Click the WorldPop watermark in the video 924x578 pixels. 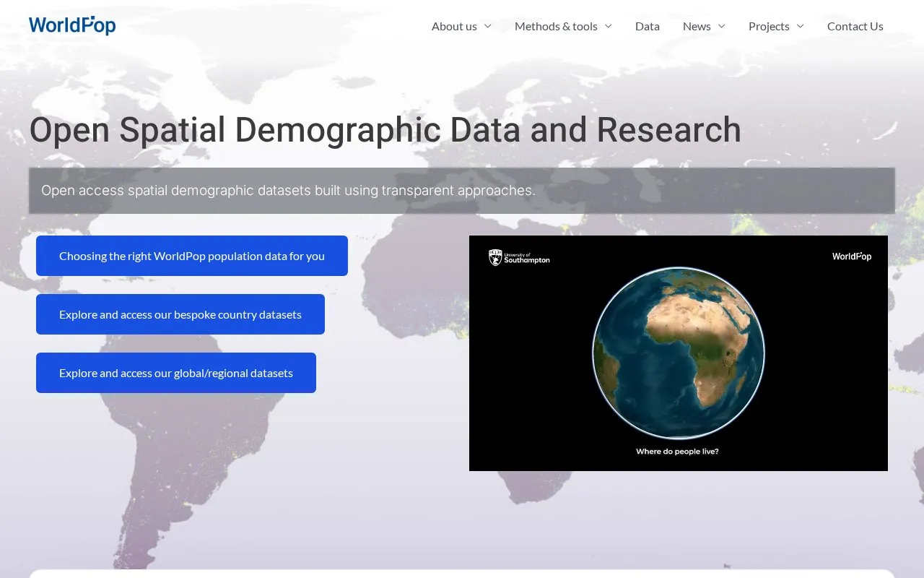(852, 256)
